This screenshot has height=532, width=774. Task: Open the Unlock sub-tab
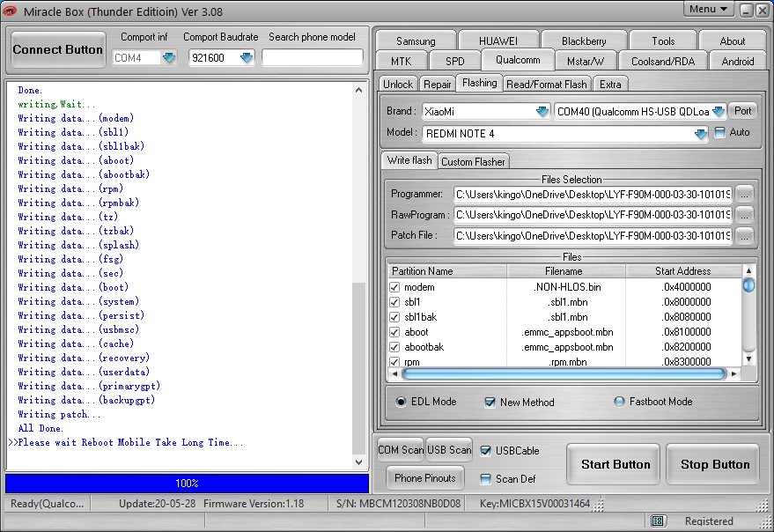tap(398, 85)
